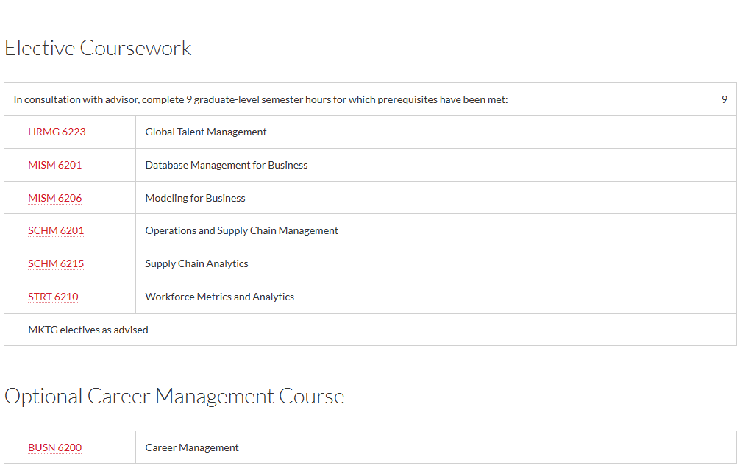Click the advisor consultation instruction text

pos(261,99)
